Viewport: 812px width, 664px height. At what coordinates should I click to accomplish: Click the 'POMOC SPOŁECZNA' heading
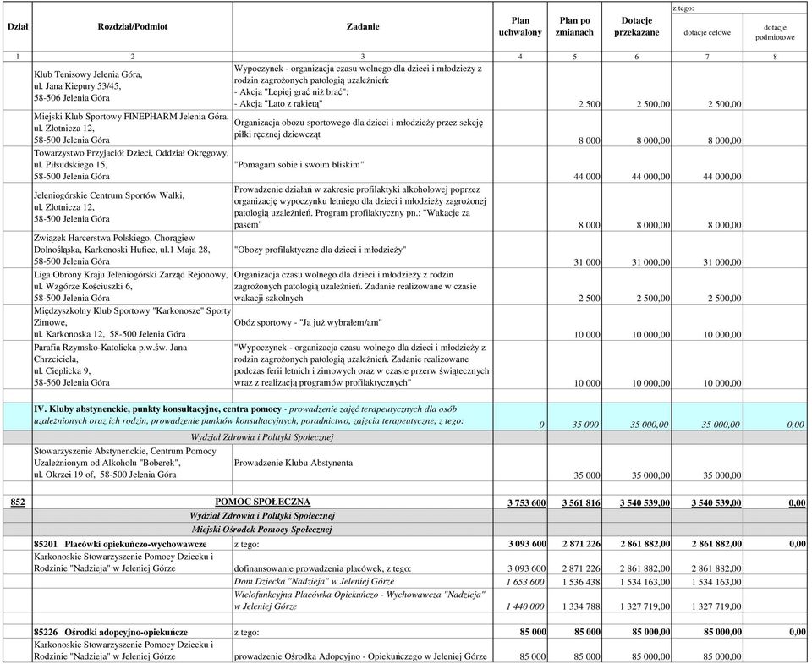tap(262, 502)
